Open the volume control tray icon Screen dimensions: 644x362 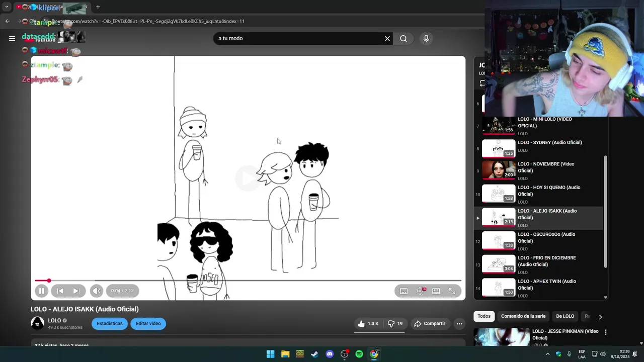pos(603,354)
